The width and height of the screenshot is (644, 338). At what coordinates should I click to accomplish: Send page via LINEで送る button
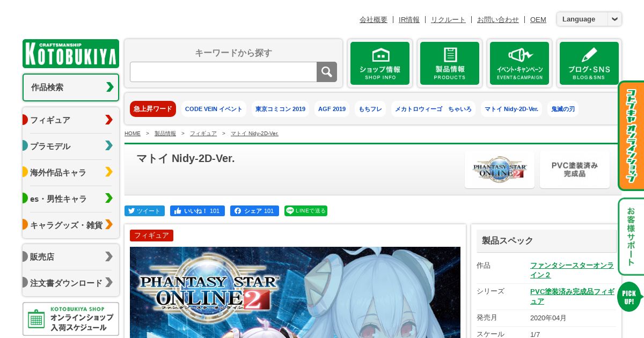tap(306, 211)
